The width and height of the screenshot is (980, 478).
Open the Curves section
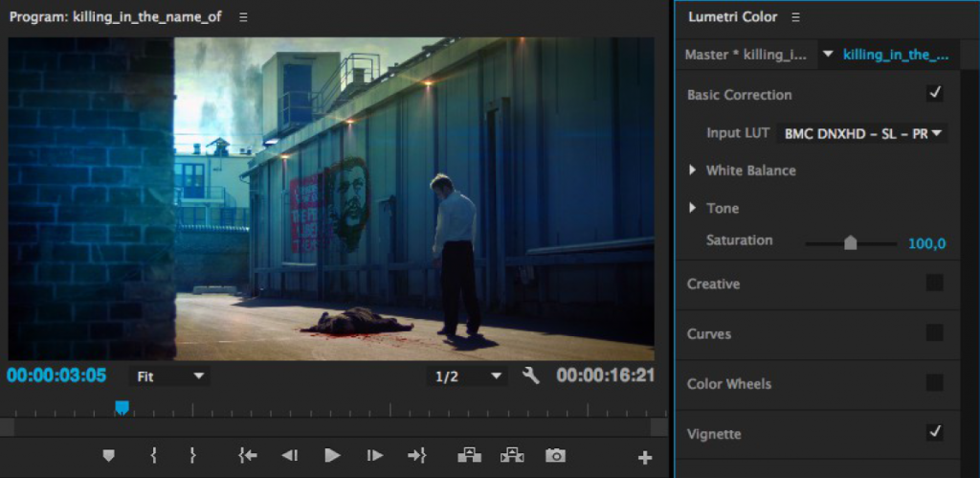(709, 333)
